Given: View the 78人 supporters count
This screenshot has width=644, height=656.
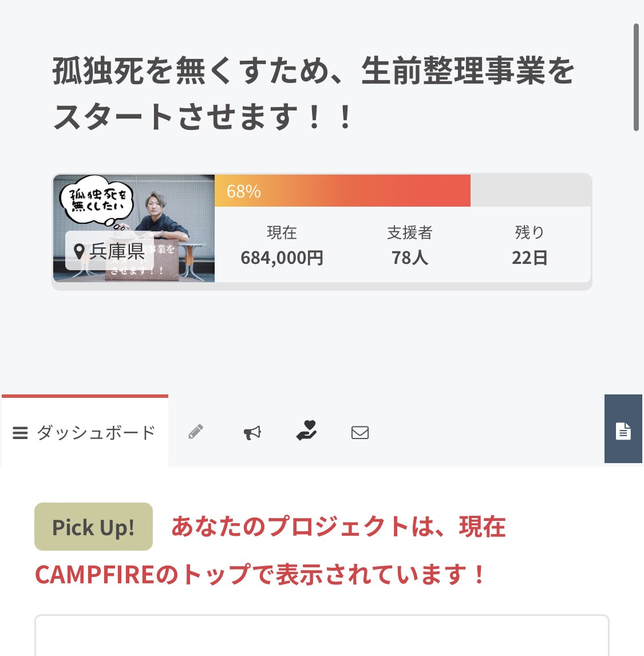Looking at the screenshot, I should (409, 258).
